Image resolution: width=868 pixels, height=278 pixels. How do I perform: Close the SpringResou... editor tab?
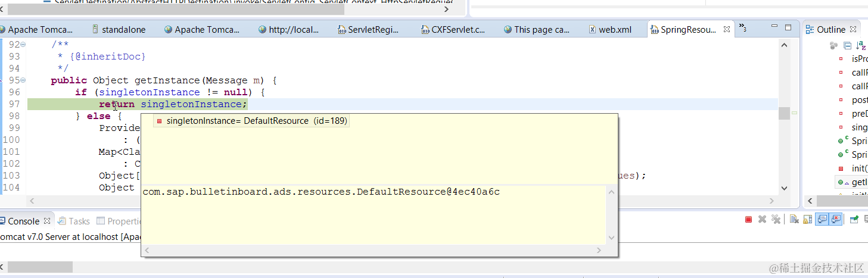727,29
